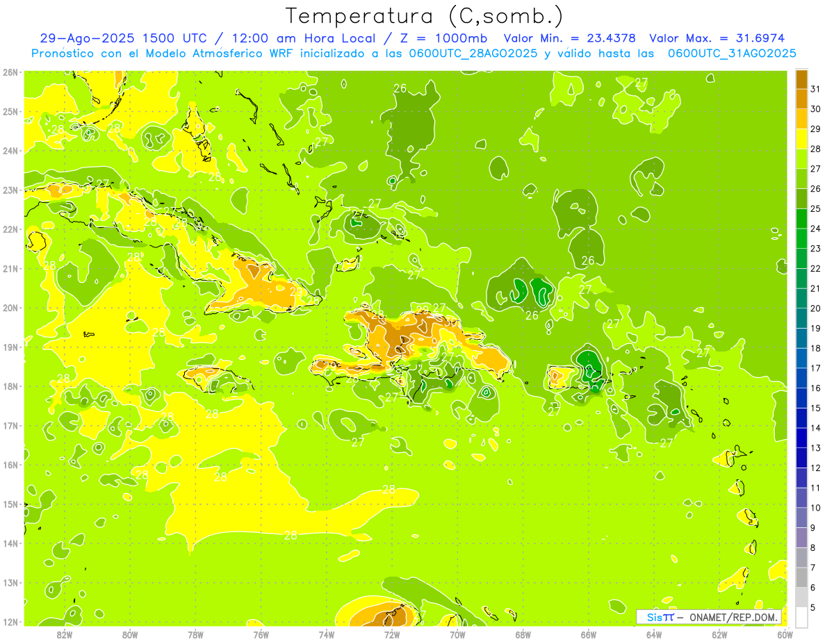This screenshot has height=644, width=834.
Task: Click the "Z = 1000mb" level text
Action: 445,38
